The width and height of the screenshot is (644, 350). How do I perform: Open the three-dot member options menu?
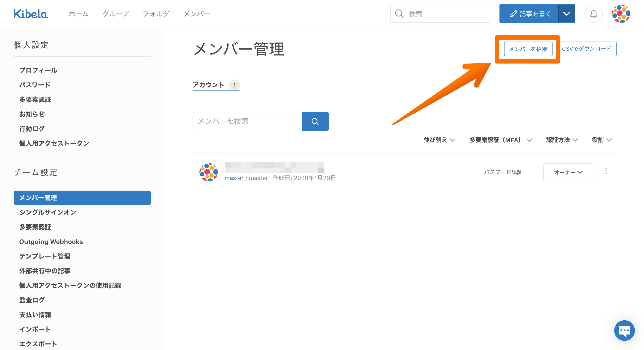tap(606, 171)
